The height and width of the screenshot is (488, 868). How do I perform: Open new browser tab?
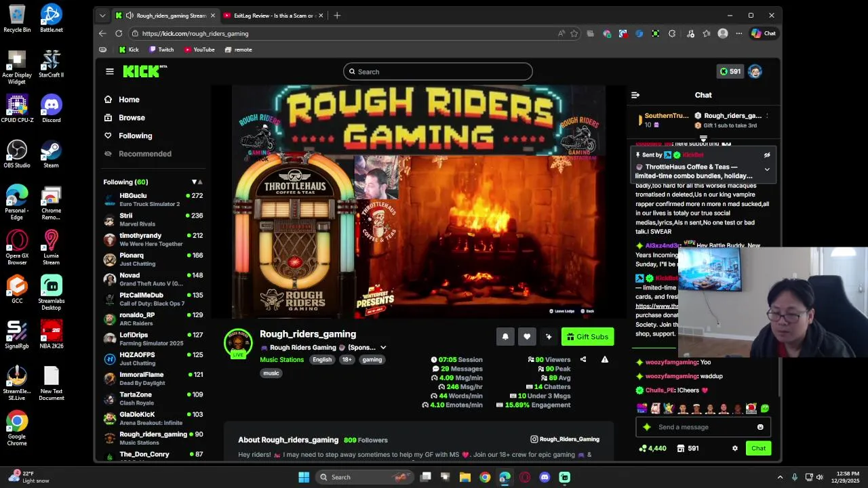[337, 16]
